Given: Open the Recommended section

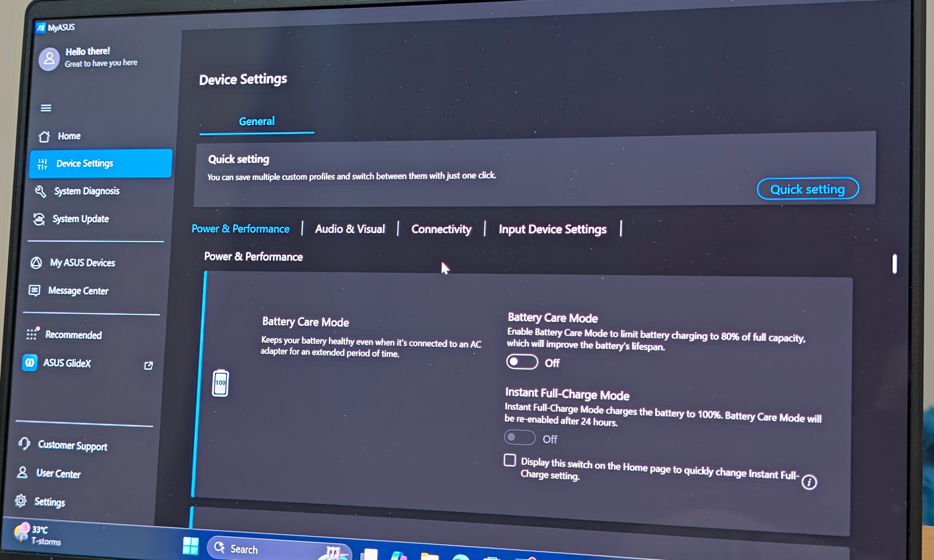Looking at the screenshot, I should [64, 335].
